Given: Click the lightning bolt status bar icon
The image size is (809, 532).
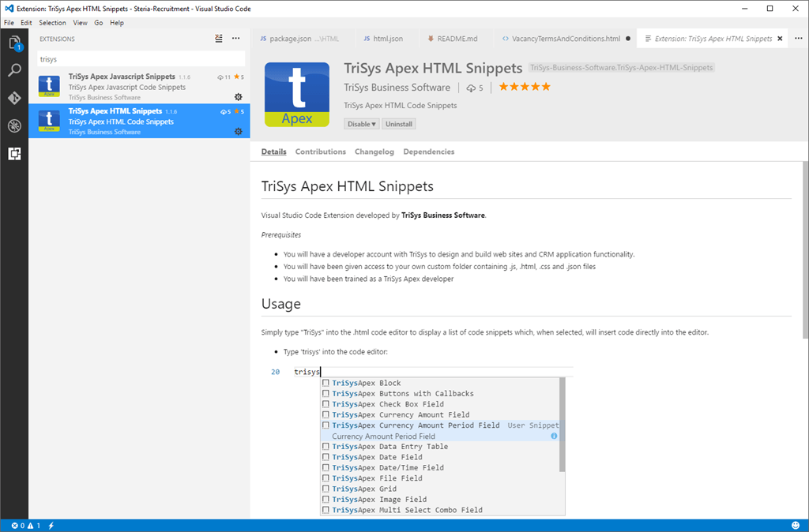Looking at the screenshot, I should 51,526.
